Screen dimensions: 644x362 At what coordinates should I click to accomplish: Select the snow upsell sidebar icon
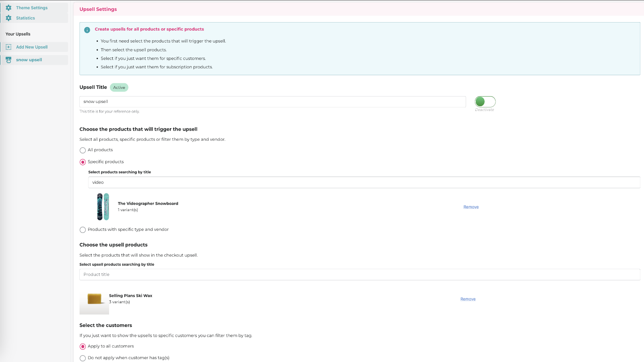(x=8, y=60)
